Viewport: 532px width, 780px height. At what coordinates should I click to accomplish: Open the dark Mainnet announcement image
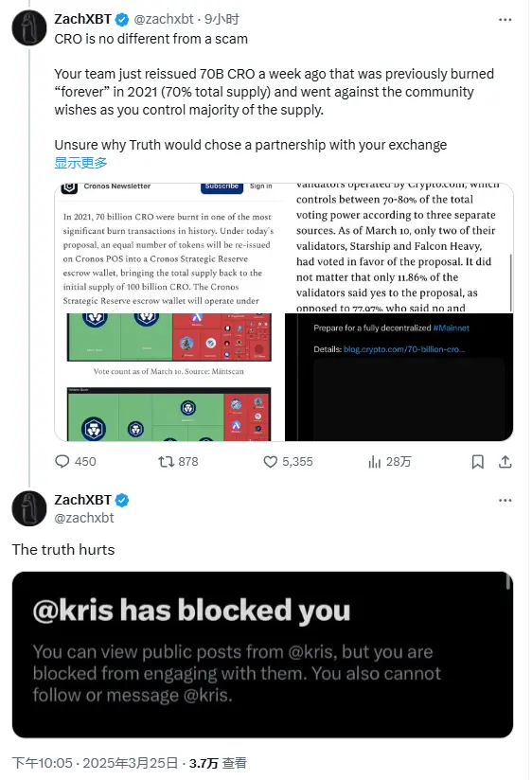point(399,377)
